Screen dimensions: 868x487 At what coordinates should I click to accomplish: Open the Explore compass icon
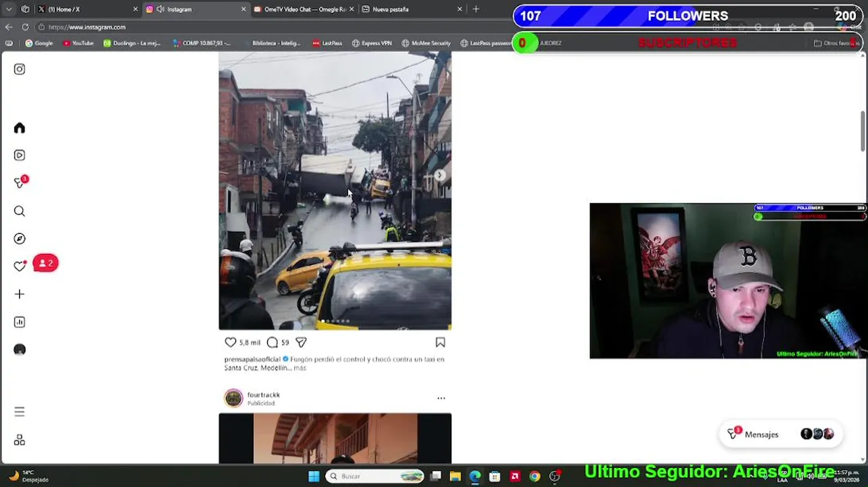tap(20, 239)
